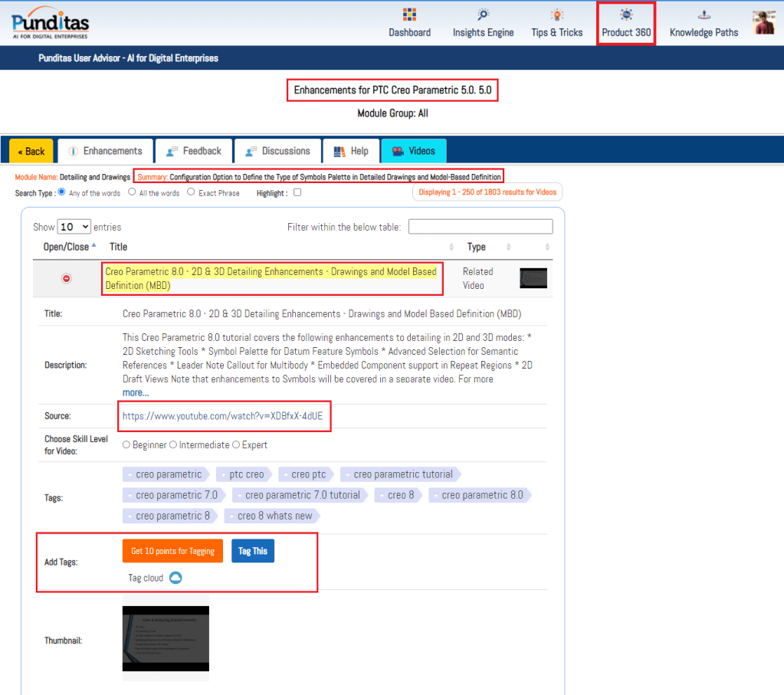Click the blue 'Tag This' button
The height and width of the screenshot is (695, 784).
tap(253, 551)
